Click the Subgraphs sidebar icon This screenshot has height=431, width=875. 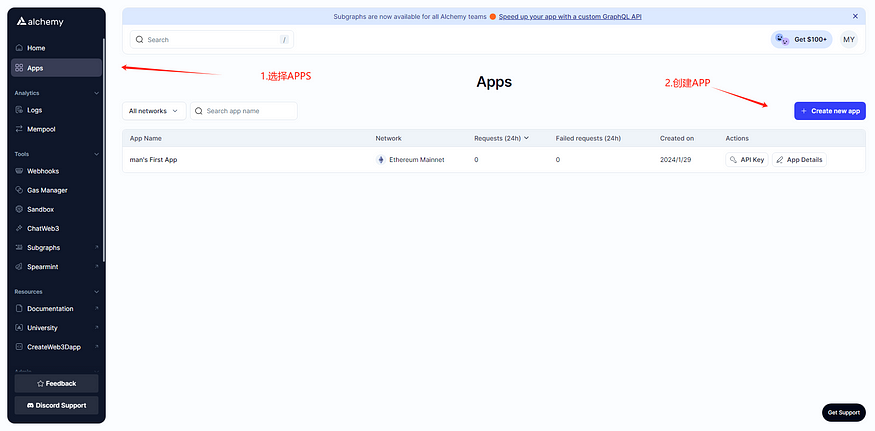[x=19, y=247]
